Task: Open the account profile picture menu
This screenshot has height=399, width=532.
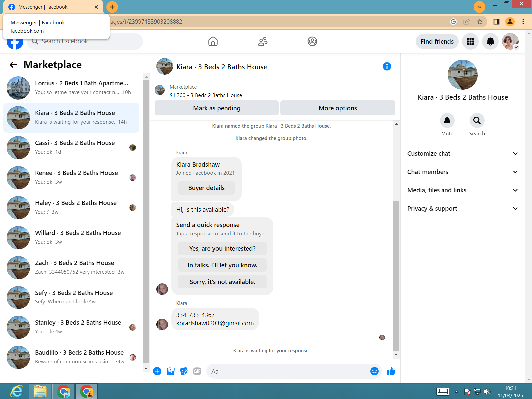Action: point(510,41)
